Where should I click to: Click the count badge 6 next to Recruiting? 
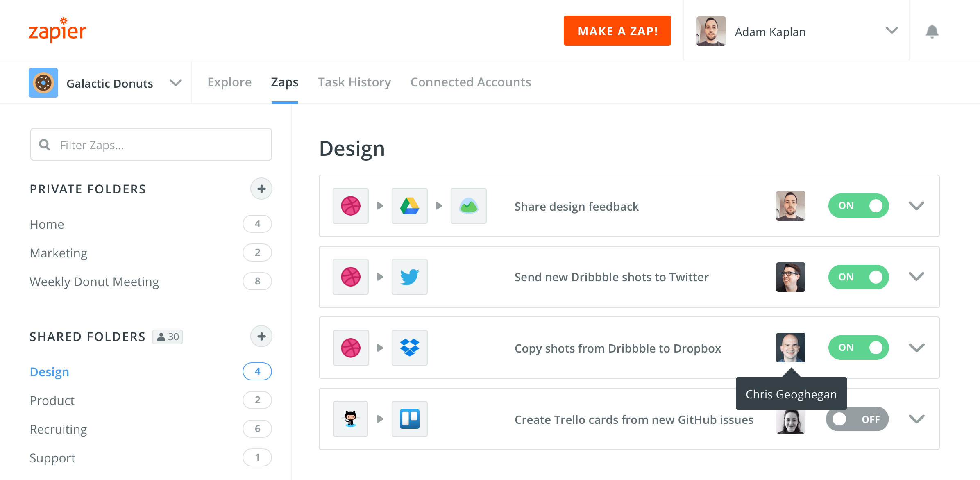point(257,429)
